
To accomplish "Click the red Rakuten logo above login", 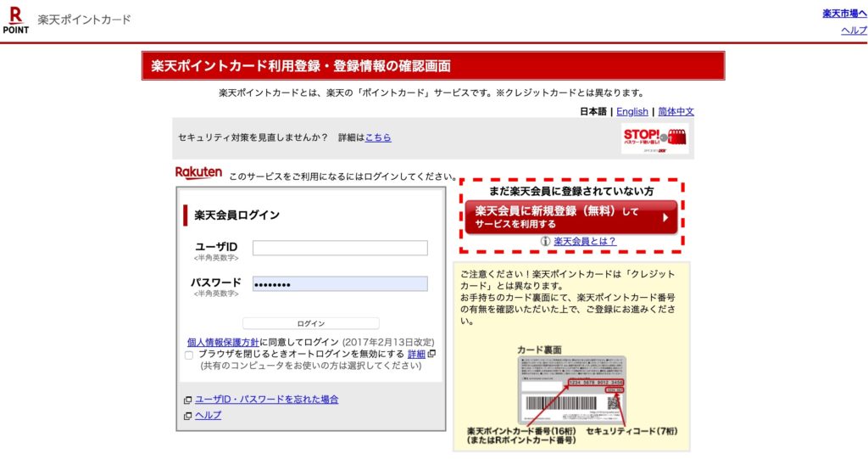I will (x=198, y=173).
